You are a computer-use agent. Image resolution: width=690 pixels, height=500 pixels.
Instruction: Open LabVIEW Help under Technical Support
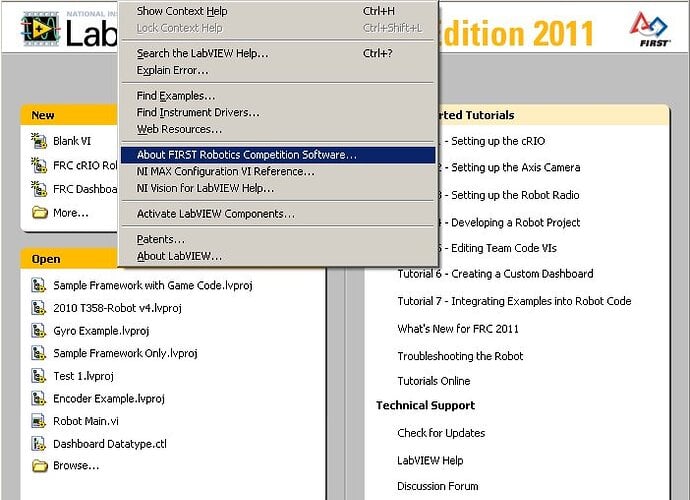430,460
